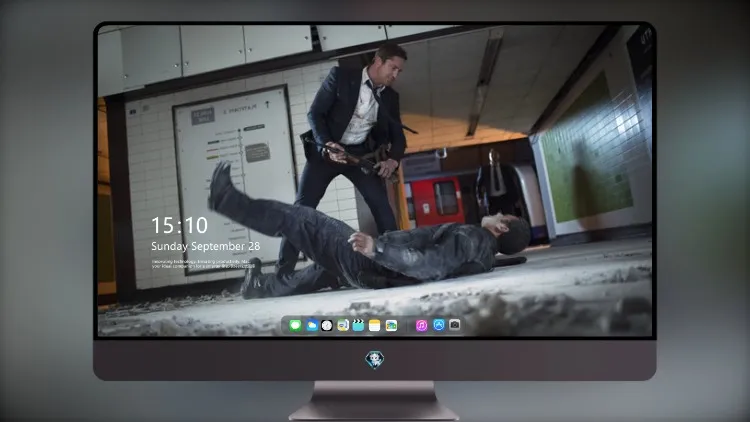Click the Sunday September 28 date text
Viewport: 750px width, 422px height.
coord(206,246)
